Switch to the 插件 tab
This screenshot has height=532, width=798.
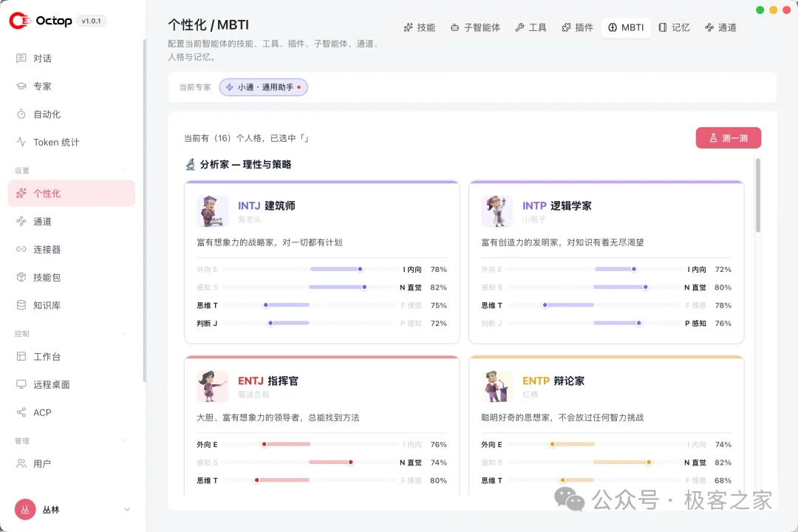(x=577, y=27)
